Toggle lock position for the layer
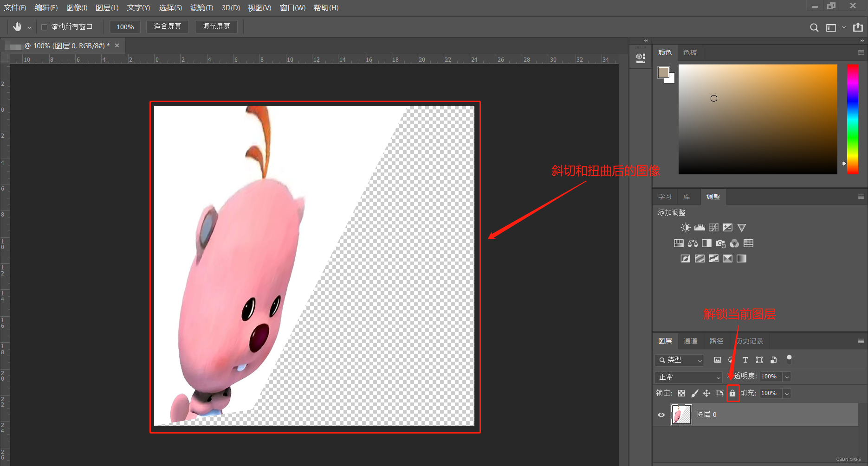868x466 pixels. [706, 393]
